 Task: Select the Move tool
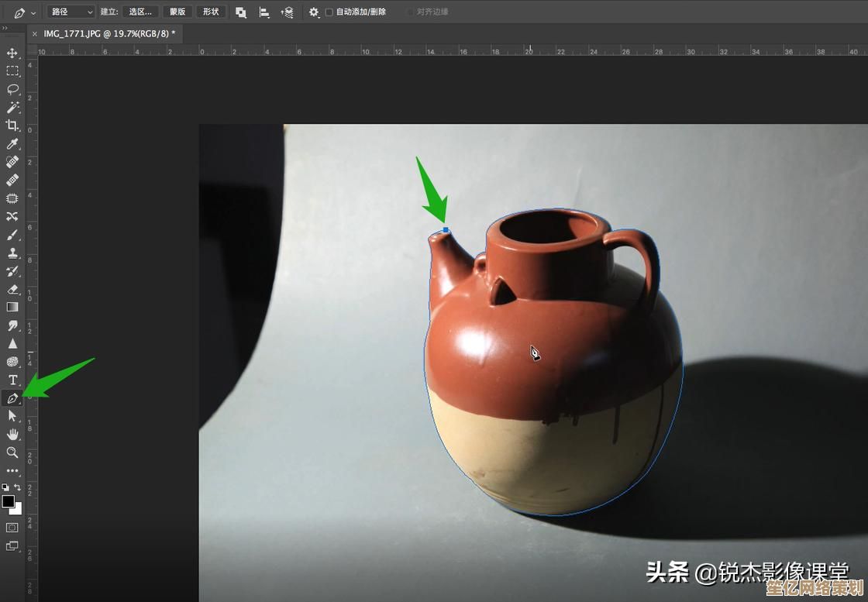[12, 53]
